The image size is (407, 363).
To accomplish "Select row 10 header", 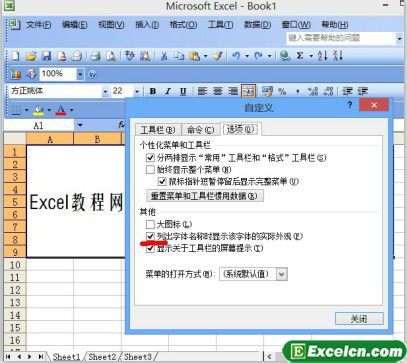I will (15, 265).
